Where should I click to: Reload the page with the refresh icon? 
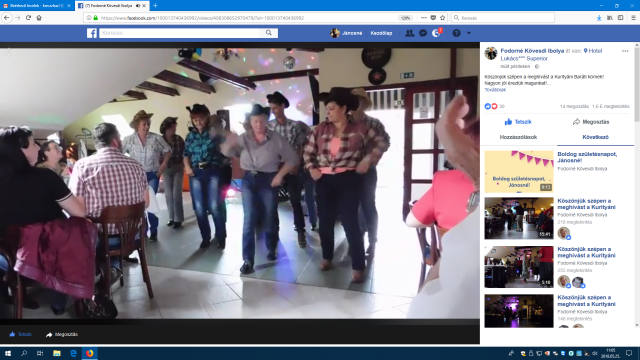[x=28, y=18]
